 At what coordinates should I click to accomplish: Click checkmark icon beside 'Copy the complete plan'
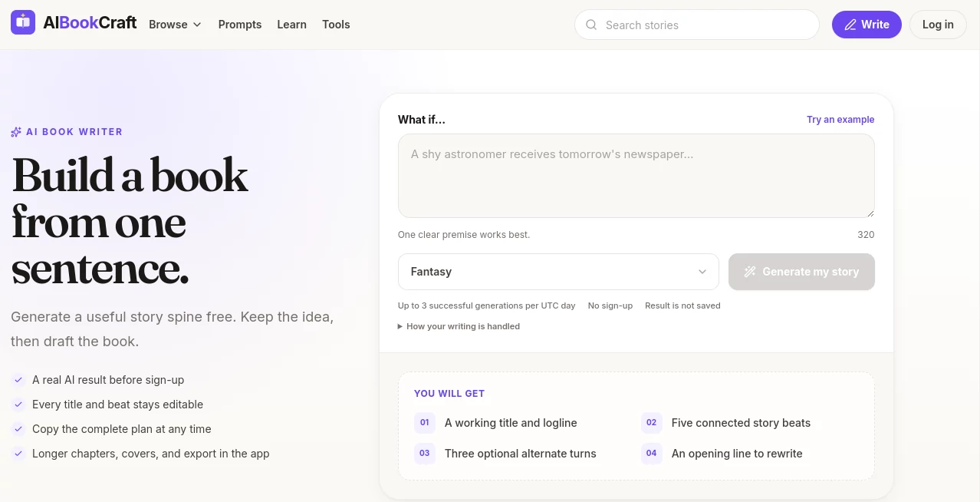(x=18, y=429)
